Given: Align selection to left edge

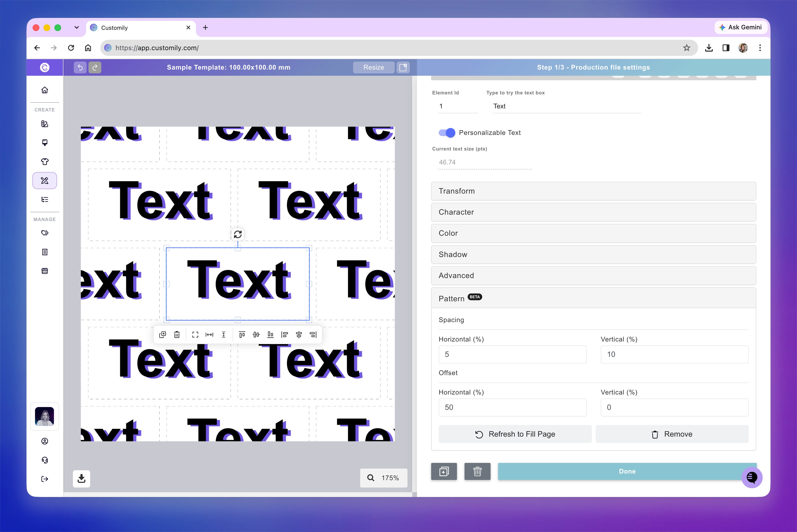Looking at the screenshot, I should (x=285, y=335).
